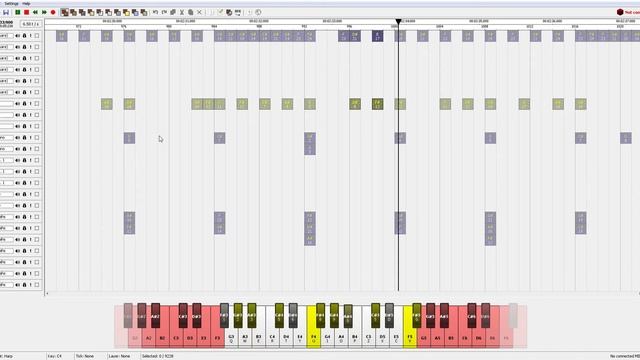This screenshot has height=360, width=640.
Task: Cut the selected notes with scissors icon
Action: (182, 12)
